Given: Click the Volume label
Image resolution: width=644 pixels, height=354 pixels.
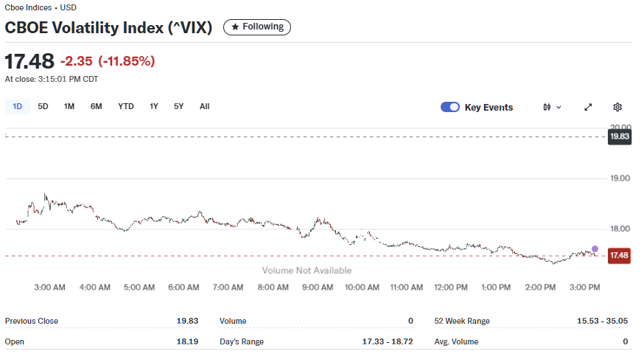Looking at the screenshot, I should coord(233,321).
